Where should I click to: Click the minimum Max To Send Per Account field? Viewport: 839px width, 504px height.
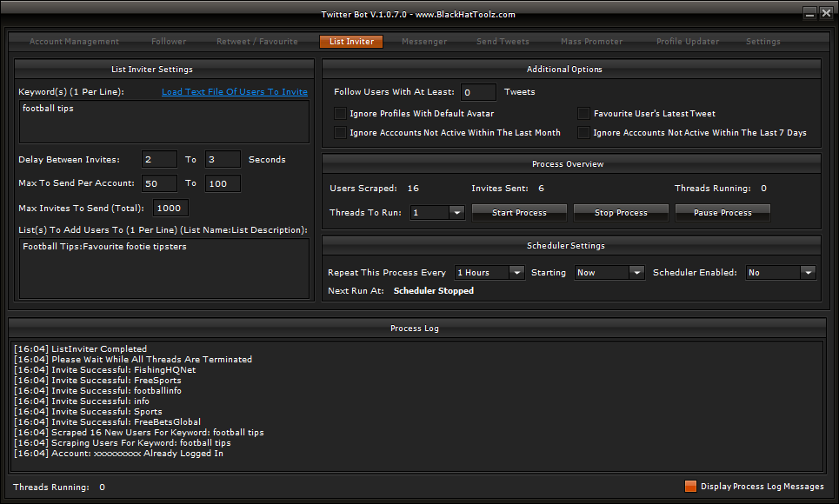[159, 183]
